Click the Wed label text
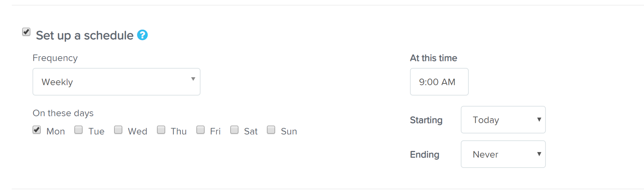The image size is (644, 190). 138,131
